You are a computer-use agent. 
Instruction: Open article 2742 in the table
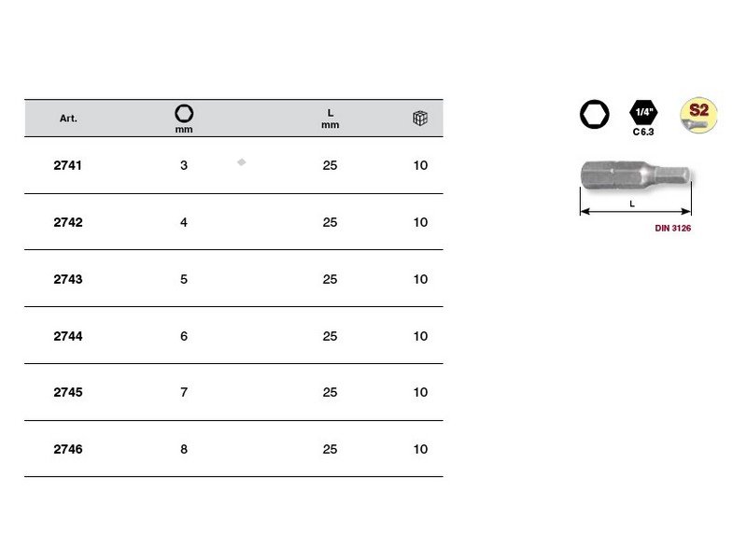(68, 223)
